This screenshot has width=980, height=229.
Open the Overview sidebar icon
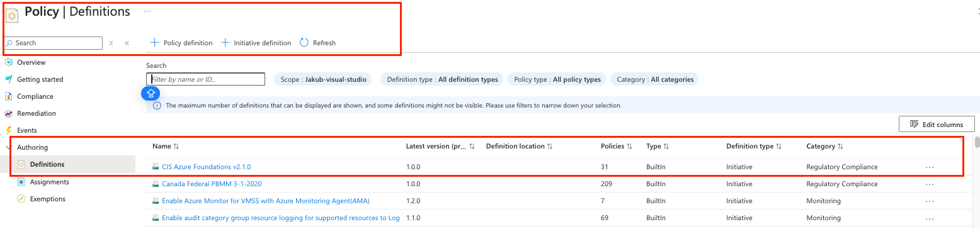pos(9,62)
